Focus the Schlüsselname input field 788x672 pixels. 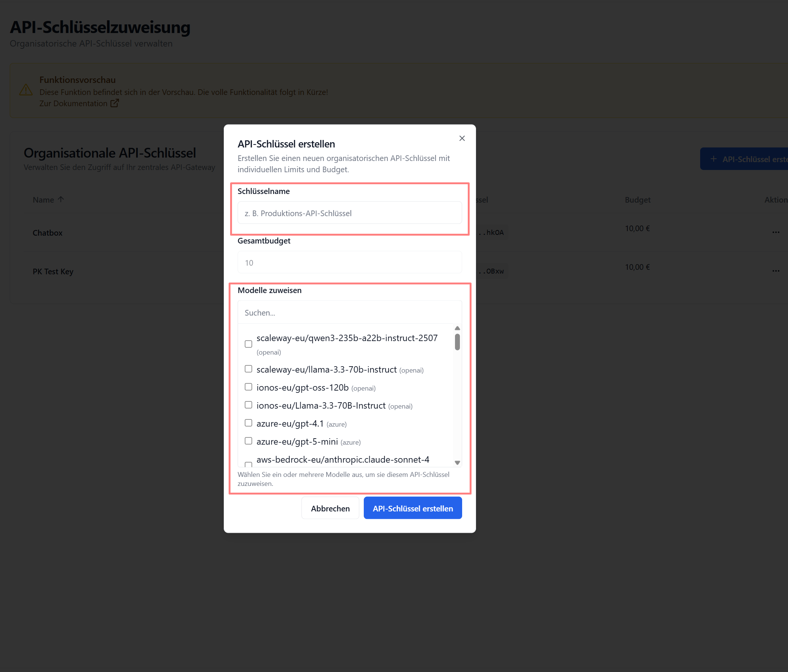[x=349, y=213]
